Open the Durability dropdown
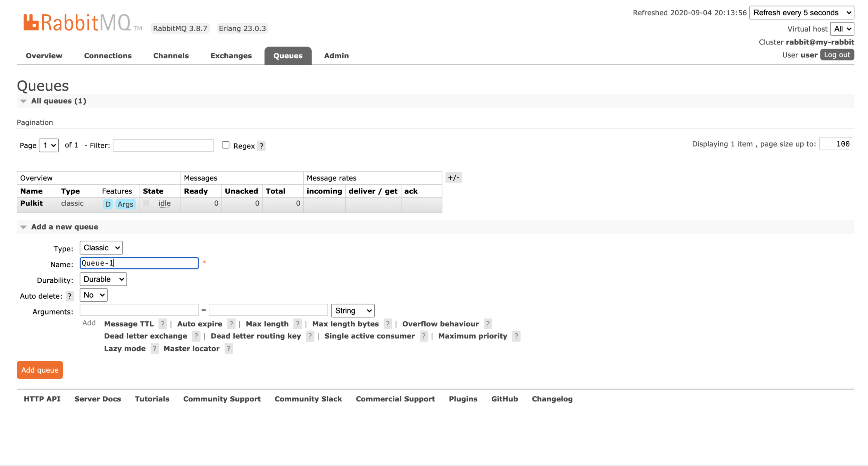The height and width of the screenshot is (466, 868). [x=103, y=279]
